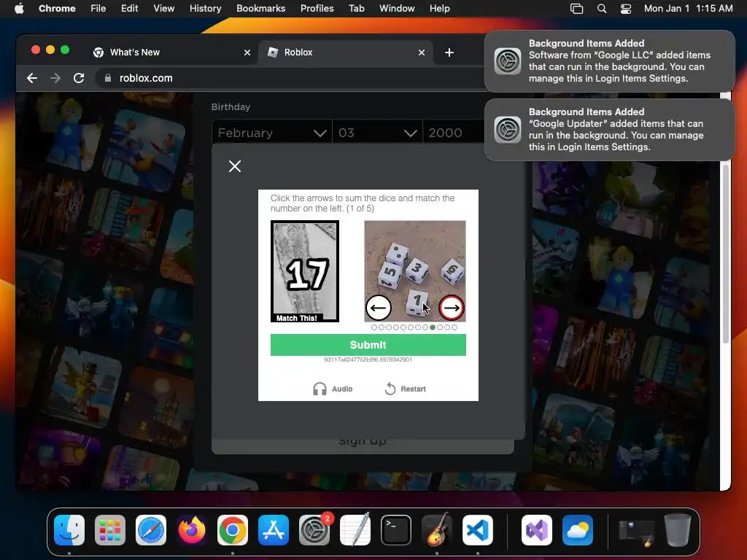
Task: Select the Roblox browser tab
Action: point(345,52)
